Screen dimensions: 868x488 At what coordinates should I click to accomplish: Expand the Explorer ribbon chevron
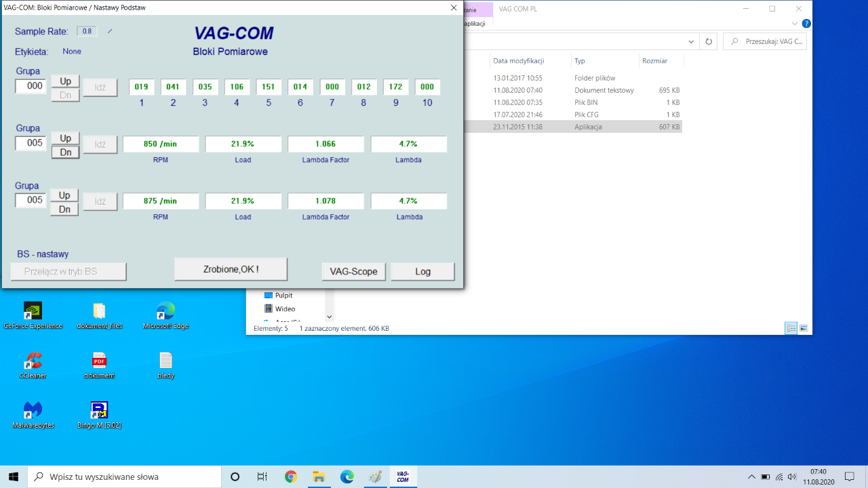[x=795, y=23]
